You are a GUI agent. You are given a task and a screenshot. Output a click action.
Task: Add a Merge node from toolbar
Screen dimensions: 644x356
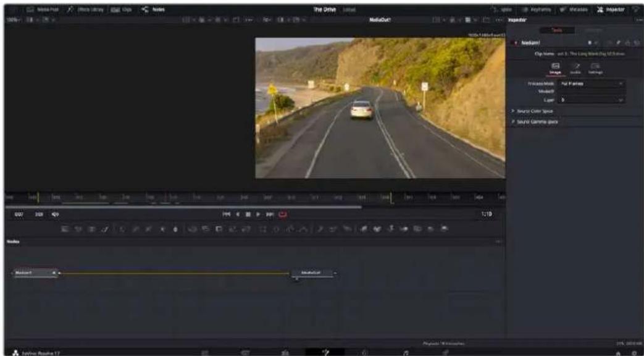pyautogui.click(x=191, y=229)
